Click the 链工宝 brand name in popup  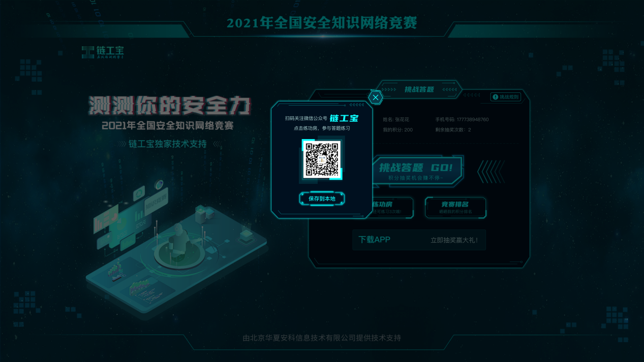(344, 118)
